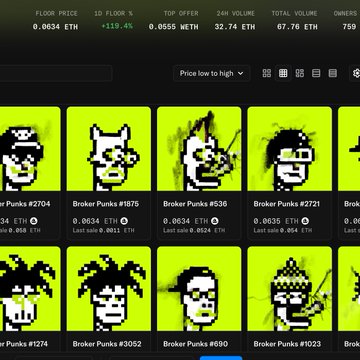
Task: Open Broker Punks #536 artwork thumbnail
Action: pyautogui.click(x=199, y=149)
